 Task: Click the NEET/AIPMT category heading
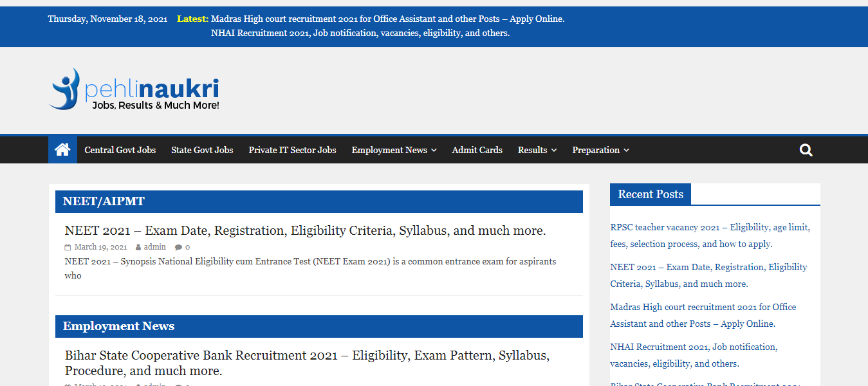tap(104, 201)
